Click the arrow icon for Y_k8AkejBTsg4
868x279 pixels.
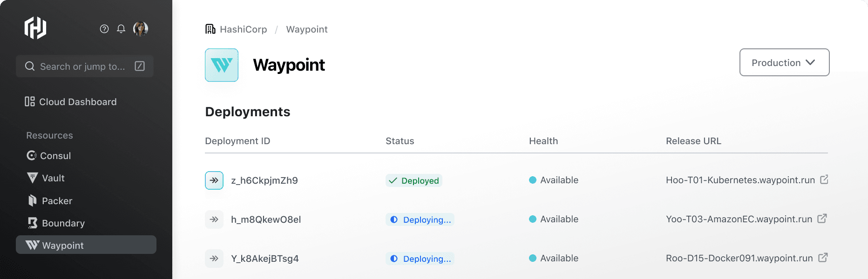[214, 259]
